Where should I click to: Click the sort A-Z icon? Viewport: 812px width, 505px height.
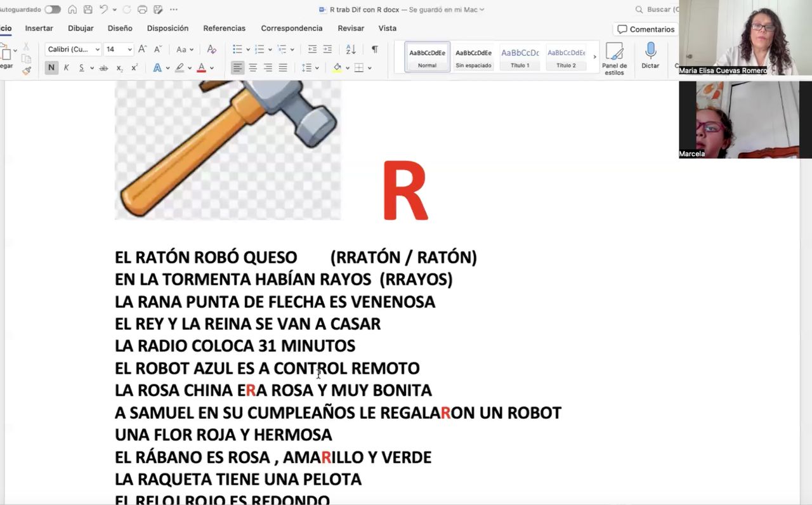coord(351,49)
